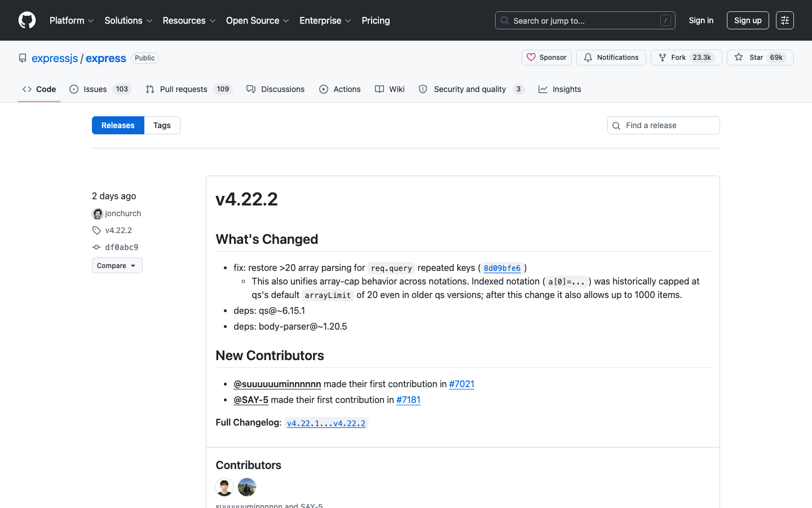The height and width of the screenshot is (508, 812).
Task: Click the Star count 69k badge
Action: pos(776,58)
